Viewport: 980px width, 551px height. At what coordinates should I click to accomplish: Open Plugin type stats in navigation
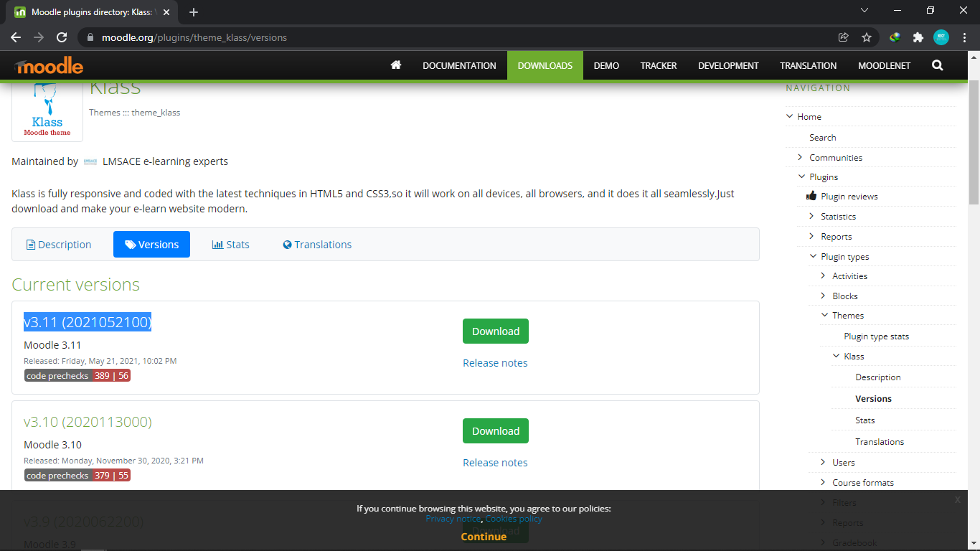point(877,336)
